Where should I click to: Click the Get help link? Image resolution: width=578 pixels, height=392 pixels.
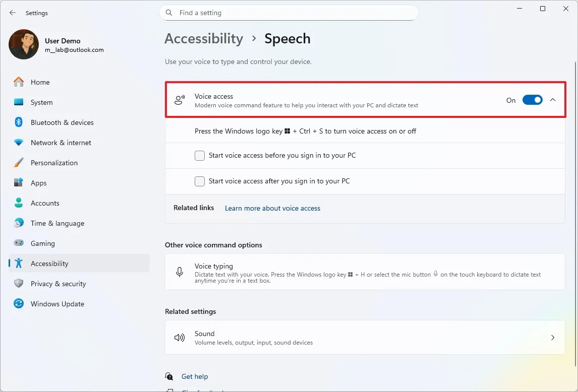click(195, 376)
